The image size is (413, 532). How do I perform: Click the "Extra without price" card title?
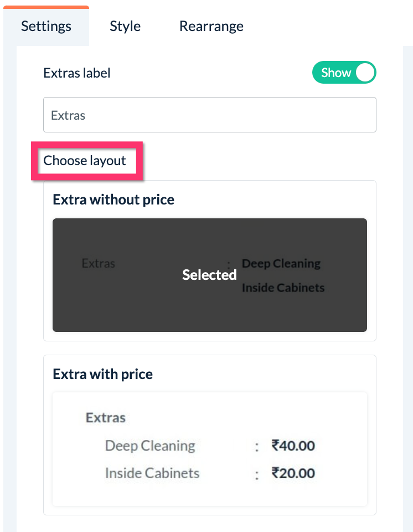click(x=113, y=199)
